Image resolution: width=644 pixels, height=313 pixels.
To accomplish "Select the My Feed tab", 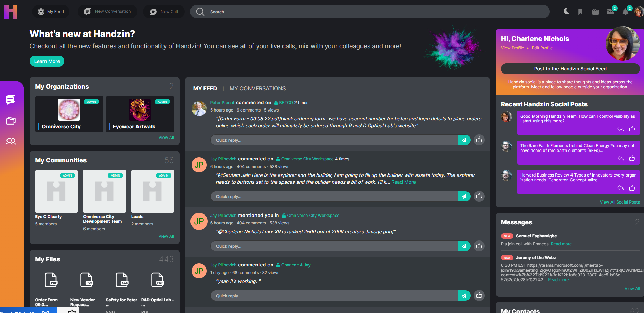I will [205, 88].
